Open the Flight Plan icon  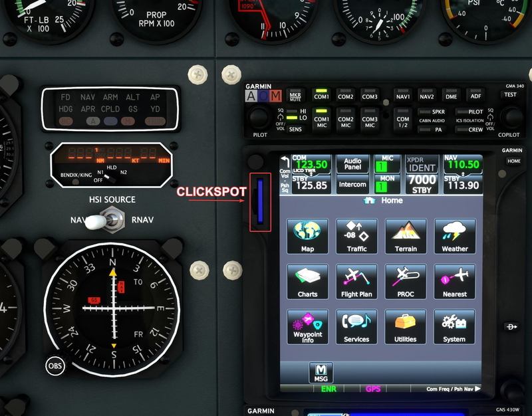coord(356,282)
